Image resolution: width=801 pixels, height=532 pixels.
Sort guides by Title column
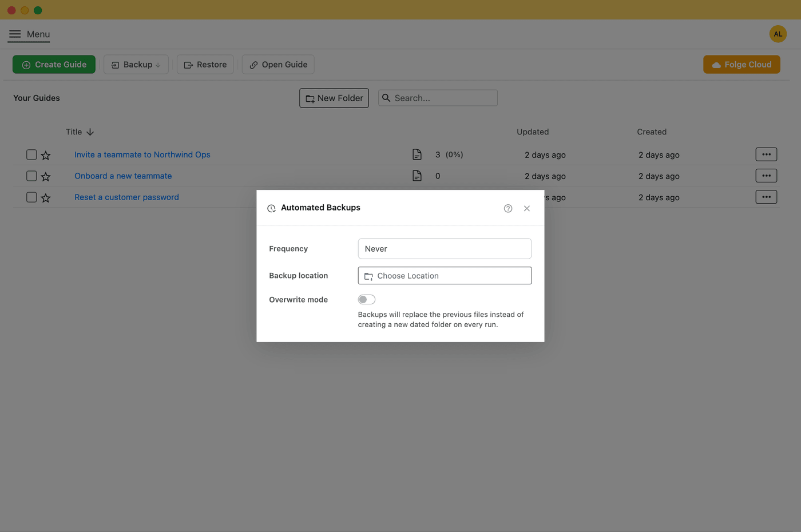tap(80, 132)
